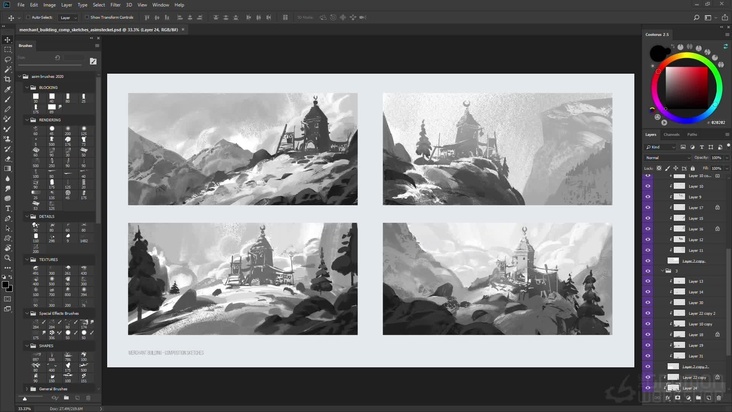Select the Zoom tool

click(x=7, y=258)
